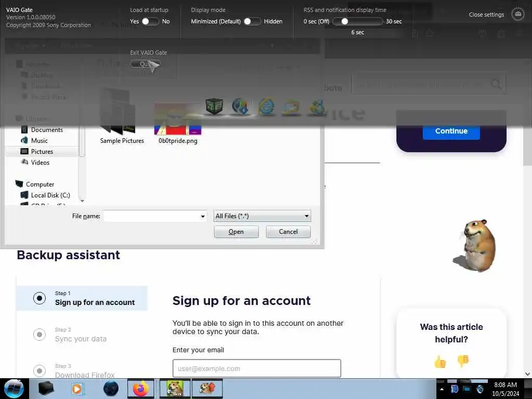Viewport: 532px width, 399px height.
Task: Adjust RSS notification display time slider
Action: click(x=357, y=21)
